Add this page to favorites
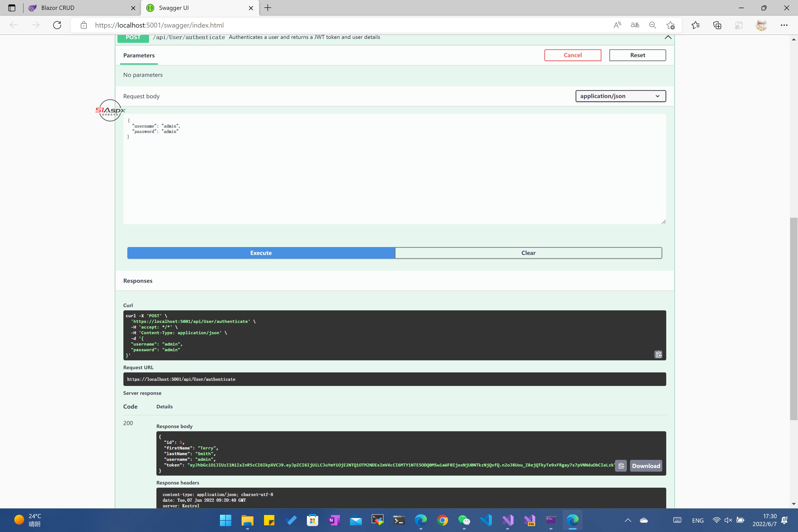The width and height of the screenshot is (798, 532). point(670,25)
